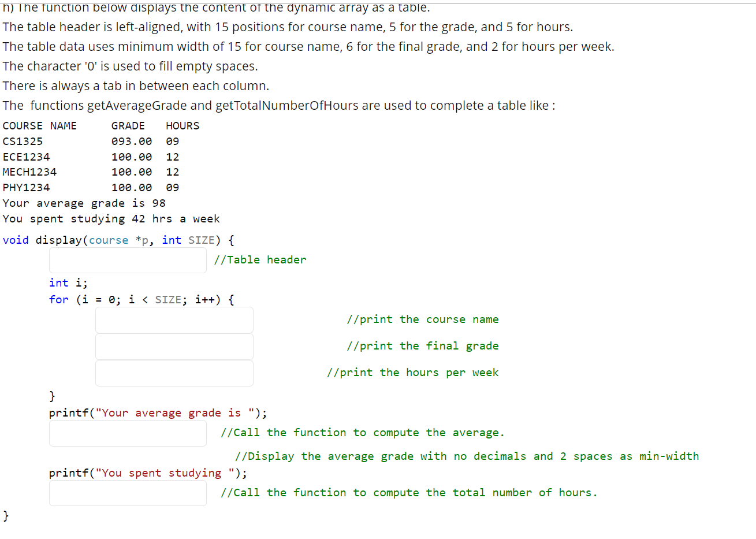Screen dimensions: 756x539
Task: Click the CS1325 row in the sample table
Action: click(23, 141)
